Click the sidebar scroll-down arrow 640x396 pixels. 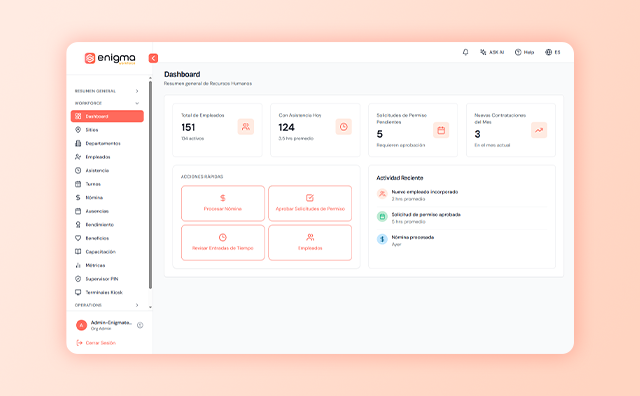[150, 307]
